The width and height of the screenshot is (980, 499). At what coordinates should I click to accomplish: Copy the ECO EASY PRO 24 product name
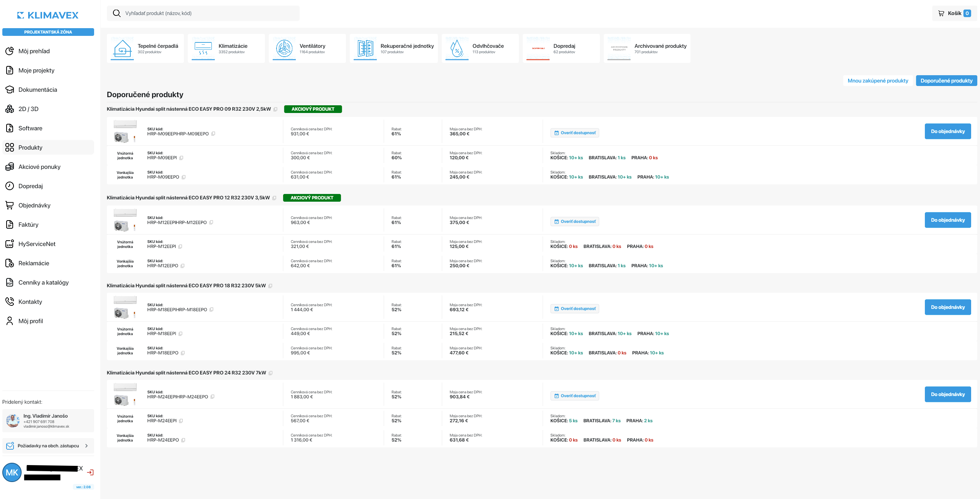coord(271,373)
